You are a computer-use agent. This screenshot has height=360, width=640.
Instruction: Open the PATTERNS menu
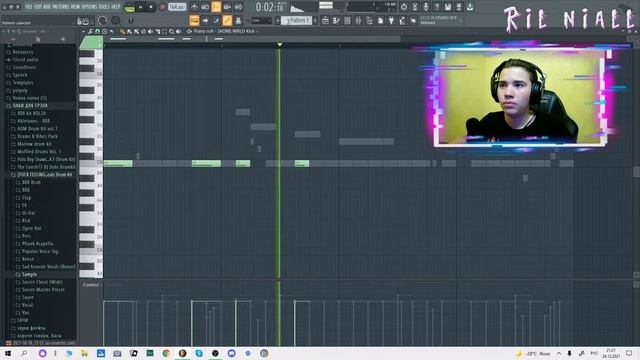click(60, 7)
